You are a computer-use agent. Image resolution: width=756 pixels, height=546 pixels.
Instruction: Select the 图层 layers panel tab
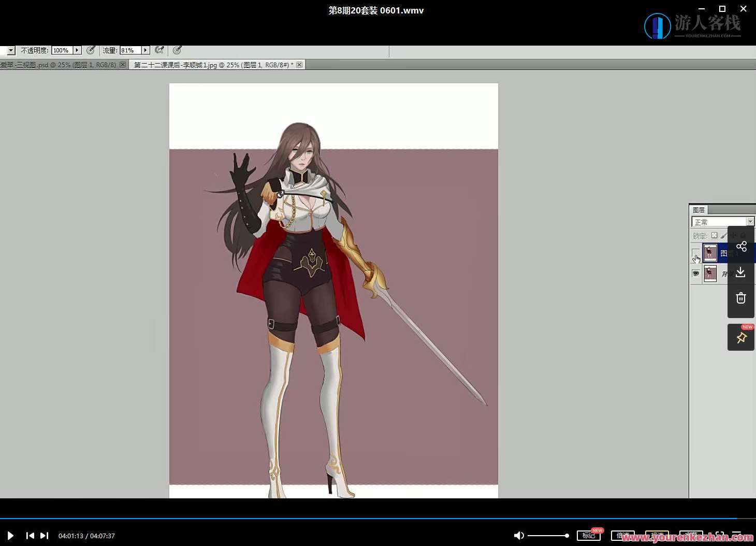tap(699, 210)
